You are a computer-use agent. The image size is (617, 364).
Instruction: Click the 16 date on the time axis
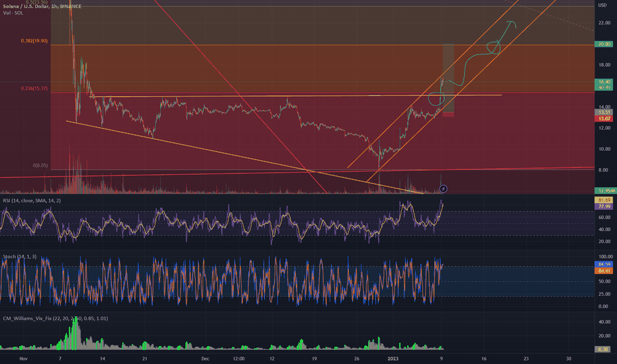coord(484,359)
